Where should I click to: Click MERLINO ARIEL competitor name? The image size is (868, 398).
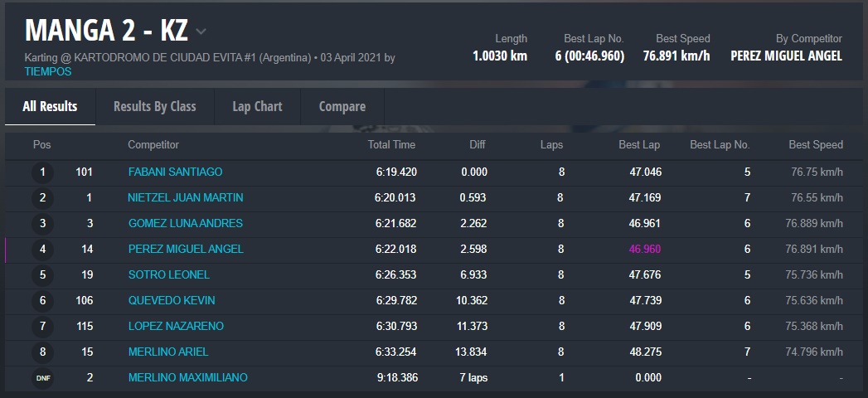point(168,352)
